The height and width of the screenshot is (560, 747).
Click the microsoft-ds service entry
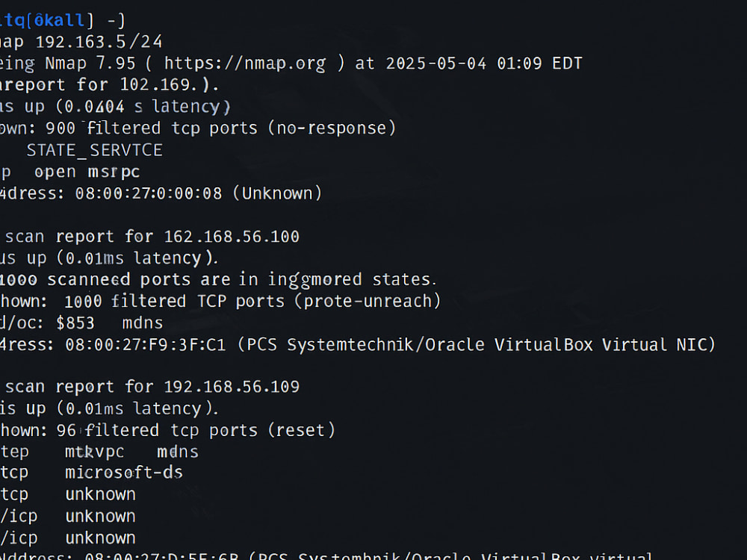point(124,473)
